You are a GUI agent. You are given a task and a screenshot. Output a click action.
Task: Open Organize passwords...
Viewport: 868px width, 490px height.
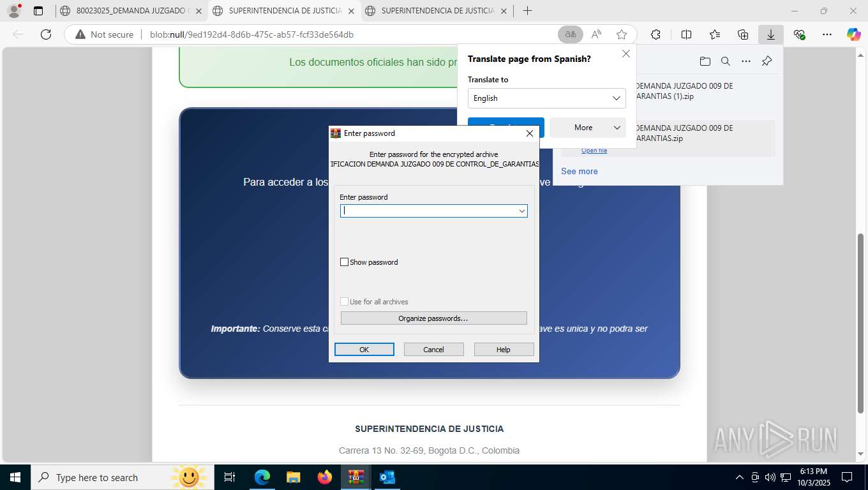(434, 318)
